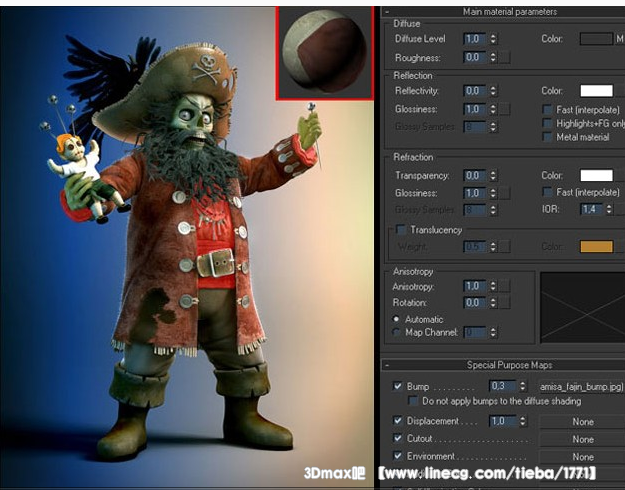Image resolution: width=625 pixels, height=490 pixels.
Task: Enable Fast (interpolate) under Refraction
Action: 548,192
